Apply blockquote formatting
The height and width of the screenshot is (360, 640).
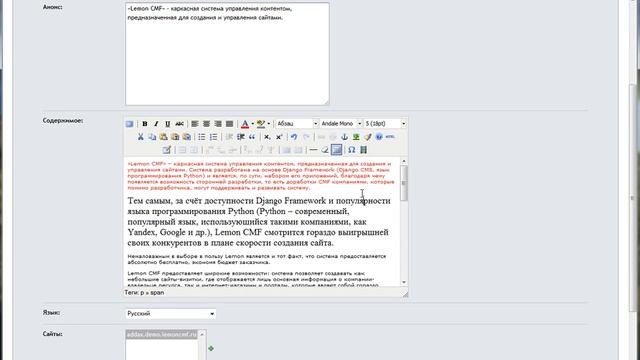pos(252,137)
